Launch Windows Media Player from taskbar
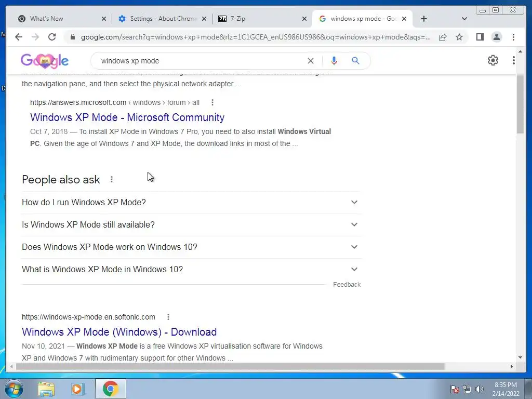This screenshot has width=532, height=399. 77,389
